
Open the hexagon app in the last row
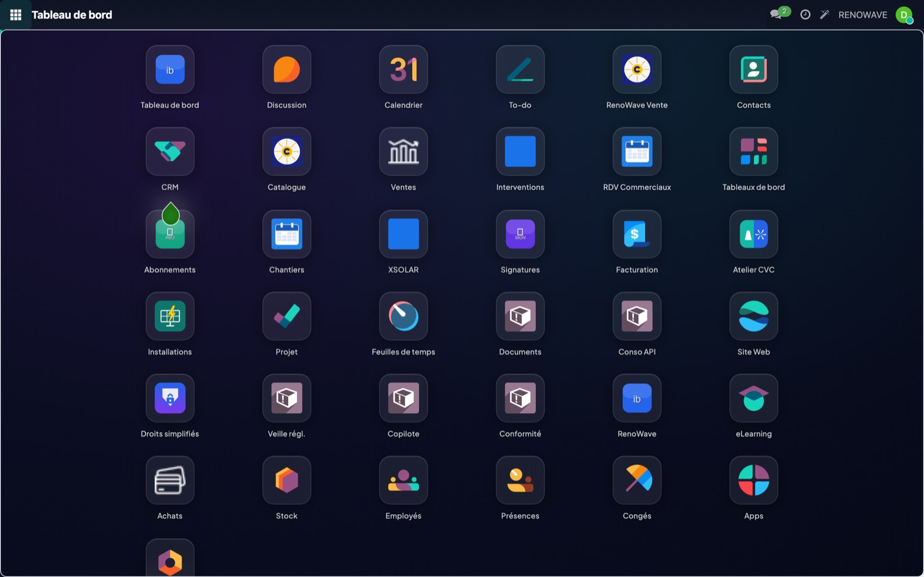(170, 558)
